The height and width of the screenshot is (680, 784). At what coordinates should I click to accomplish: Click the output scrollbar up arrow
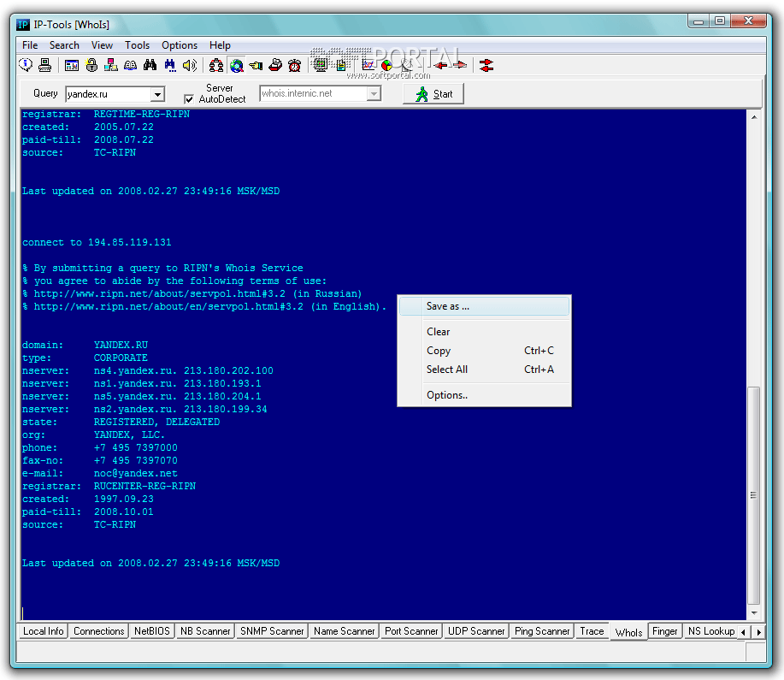(754, 117)
